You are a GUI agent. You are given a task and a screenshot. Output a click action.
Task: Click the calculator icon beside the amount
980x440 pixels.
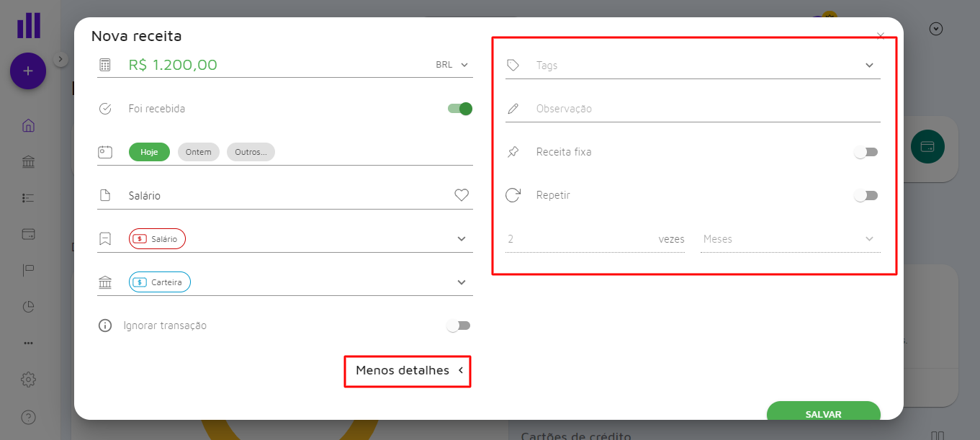tap(105, 65)
